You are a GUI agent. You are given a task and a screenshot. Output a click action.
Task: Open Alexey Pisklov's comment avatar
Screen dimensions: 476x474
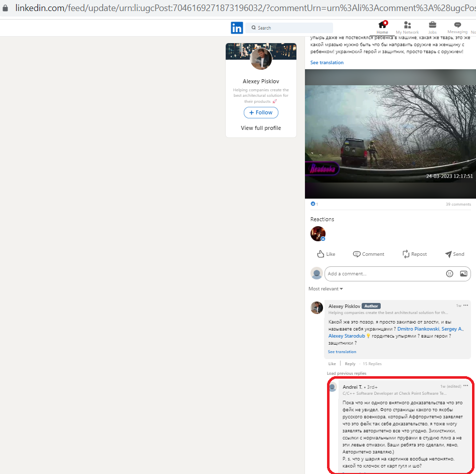click(316, 307)
